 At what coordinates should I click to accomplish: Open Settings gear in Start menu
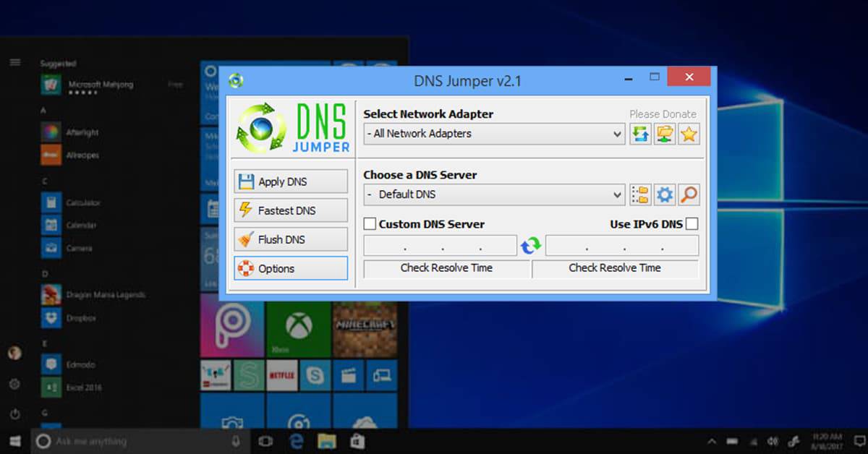pyautogui.click(x=14, y=384)
